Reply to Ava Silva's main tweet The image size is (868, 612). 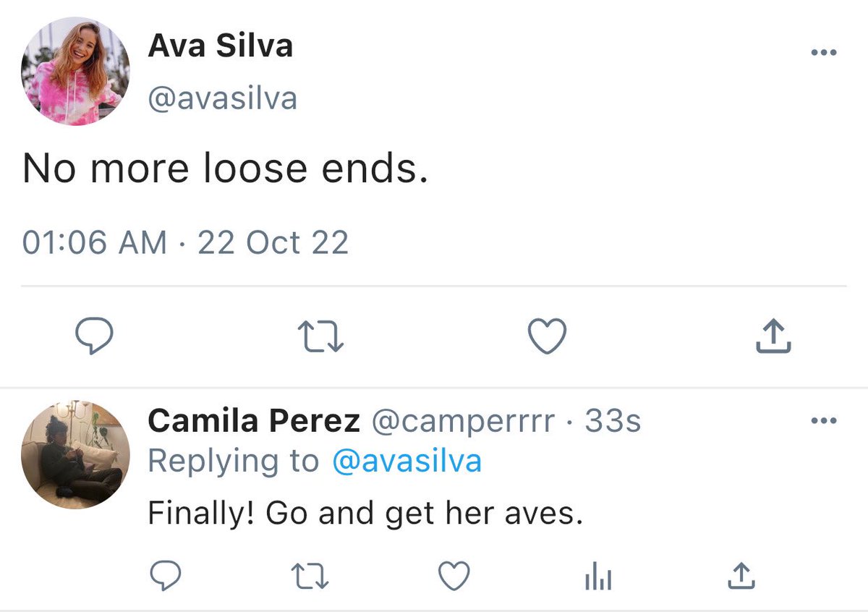[x=95, y=336]
